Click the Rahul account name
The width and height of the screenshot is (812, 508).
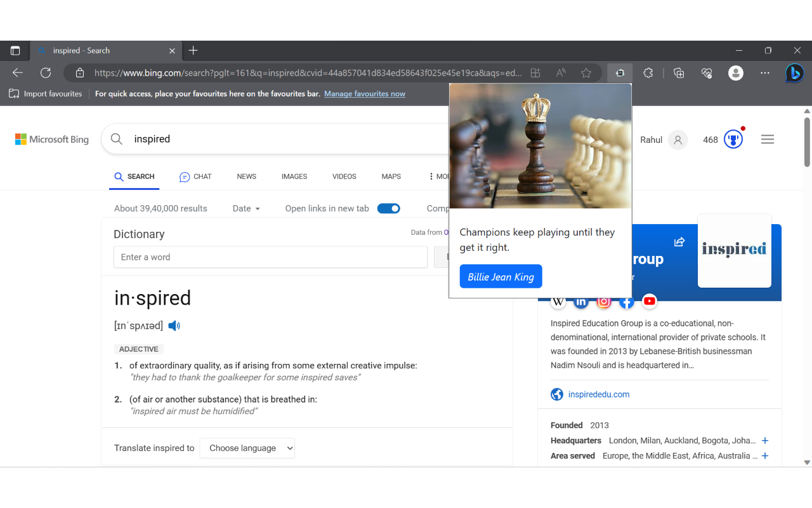(651, 140)
